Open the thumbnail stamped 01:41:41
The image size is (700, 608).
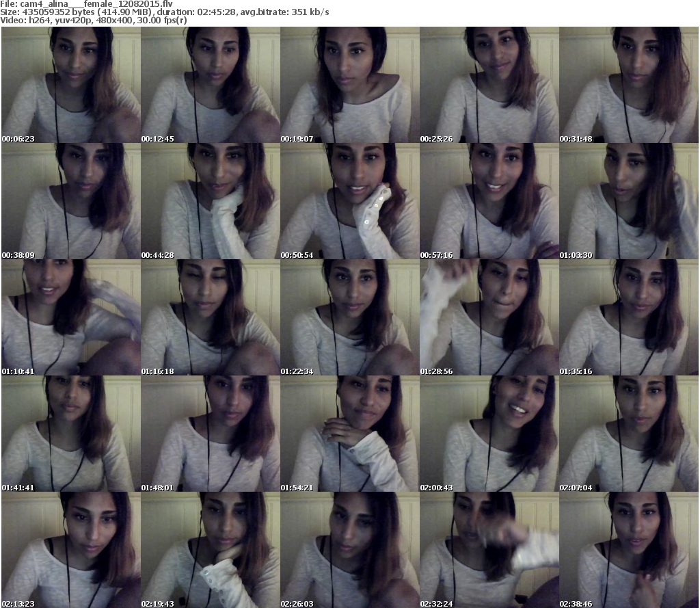point(71,434)
